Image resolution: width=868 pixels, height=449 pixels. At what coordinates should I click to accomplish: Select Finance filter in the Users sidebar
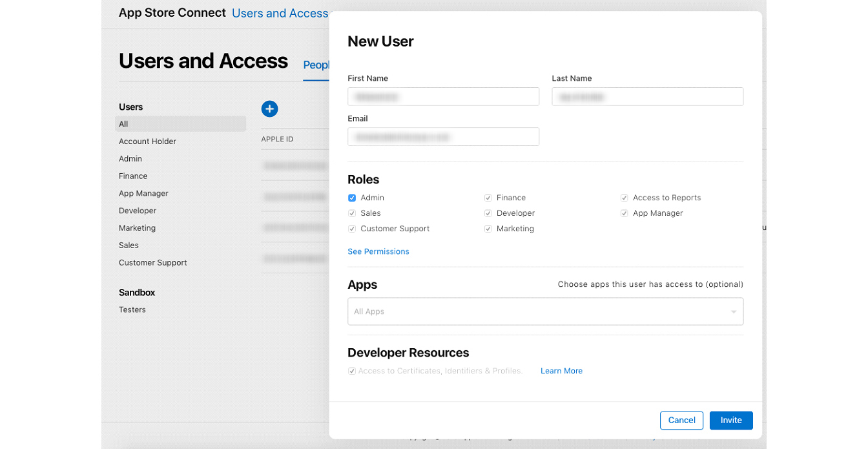(x=133, y=176)
